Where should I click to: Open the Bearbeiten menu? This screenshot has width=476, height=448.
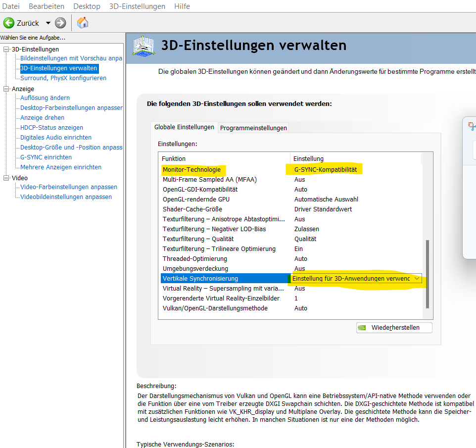pyautogui.click(x=47, y=6)
